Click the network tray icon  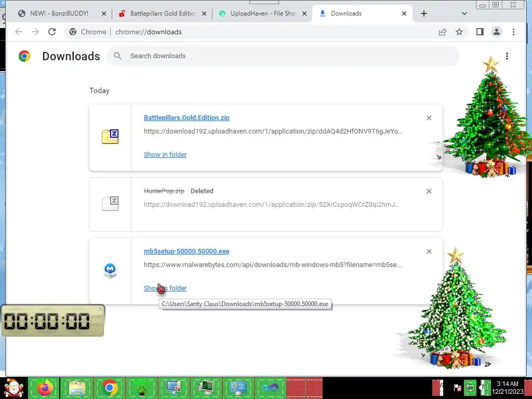470,388
